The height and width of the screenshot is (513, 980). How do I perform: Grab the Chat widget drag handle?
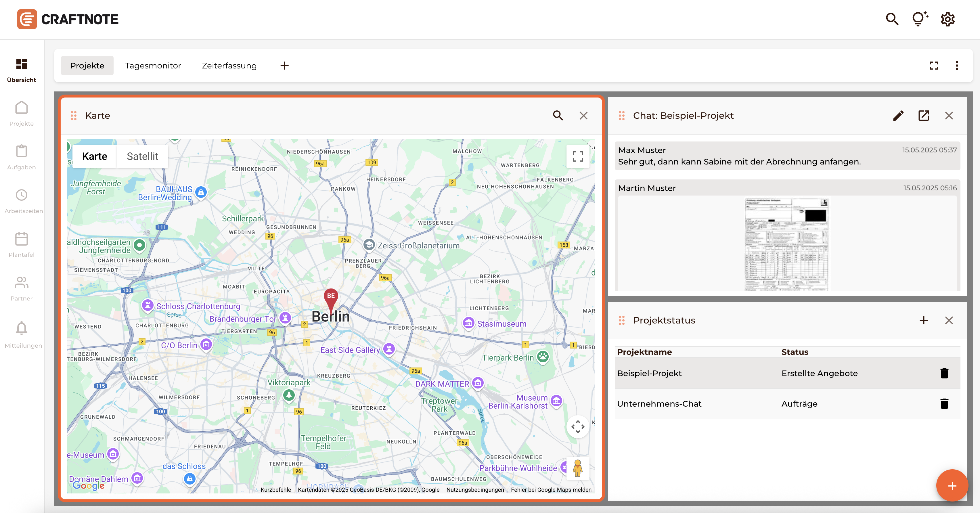pyautogui.click(x=622, y=115)
